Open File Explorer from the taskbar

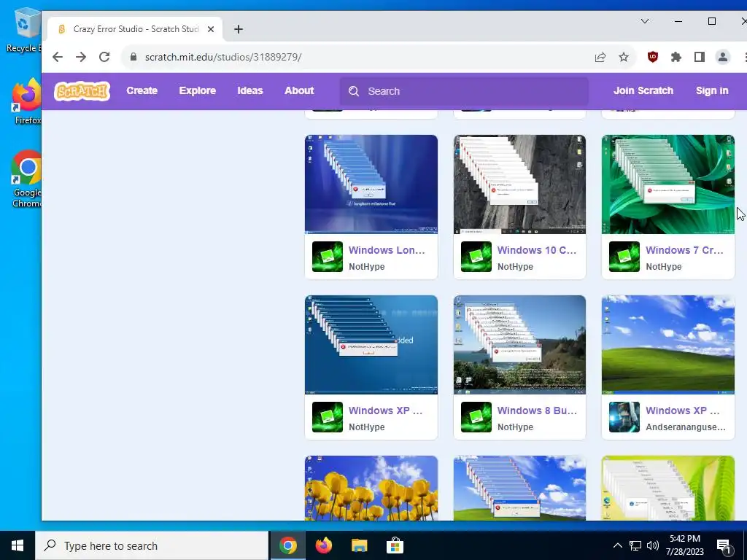pyautogui.click(x=359, y=545)
